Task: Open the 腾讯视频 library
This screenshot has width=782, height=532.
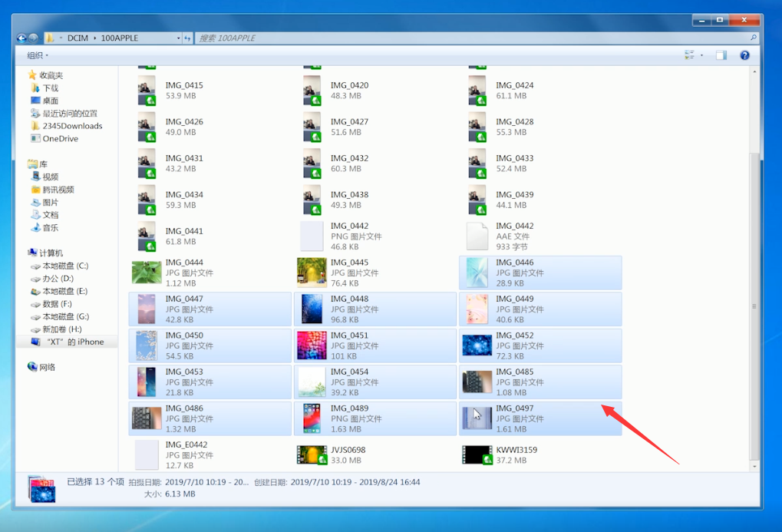Action: 52,189
